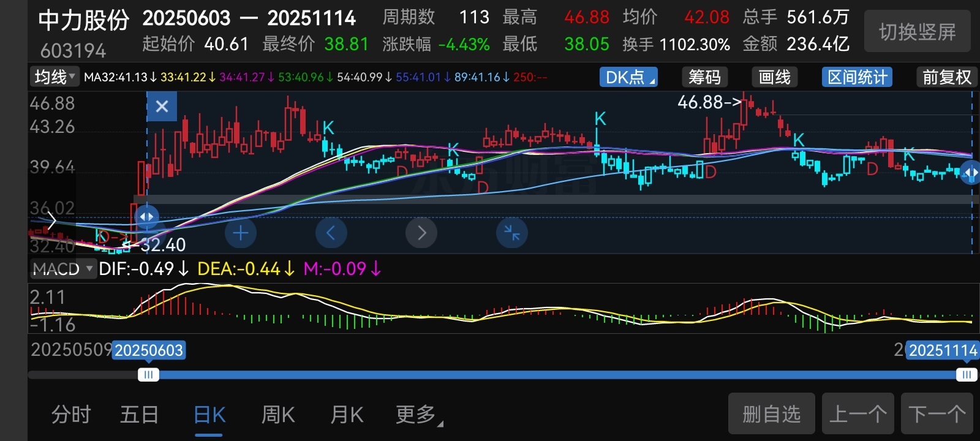Open the 画线 drawing tool
Viewport: 980px width, 441px height.
pos(774,77)
